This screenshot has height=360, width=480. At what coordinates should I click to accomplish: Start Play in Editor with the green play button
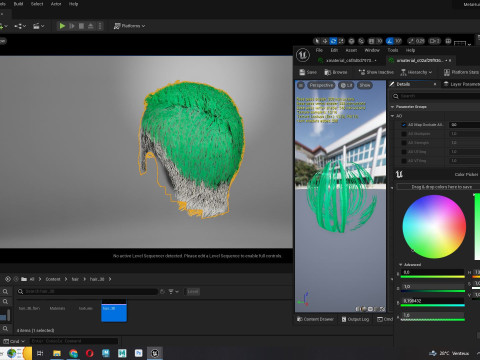coord(62,26)
